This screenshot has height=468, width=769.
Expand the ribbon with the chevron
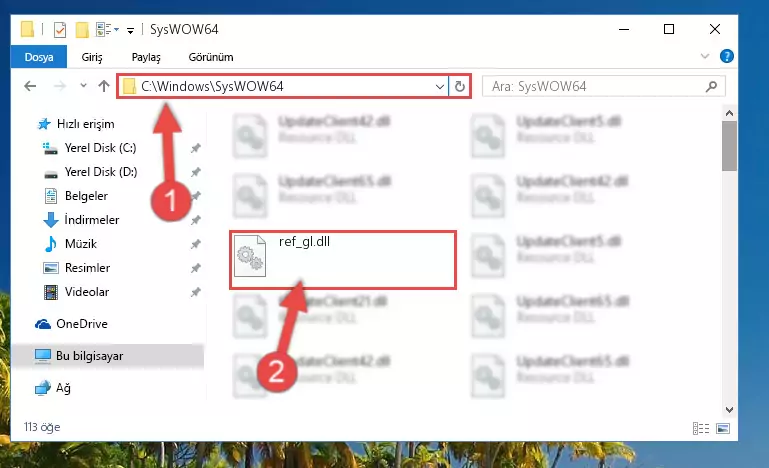[705, 56]
